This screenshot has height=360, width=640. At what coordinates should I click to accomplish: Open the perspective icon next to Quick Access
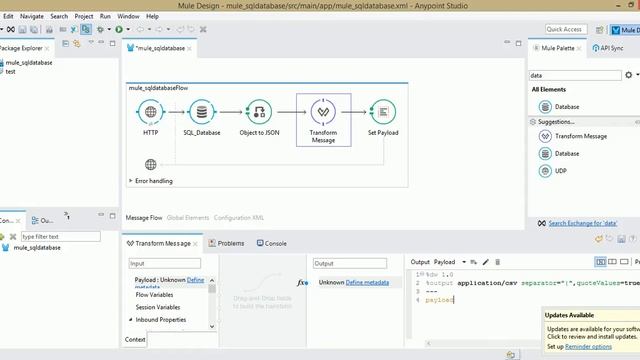pyautogui.click(x=599, y=30)
